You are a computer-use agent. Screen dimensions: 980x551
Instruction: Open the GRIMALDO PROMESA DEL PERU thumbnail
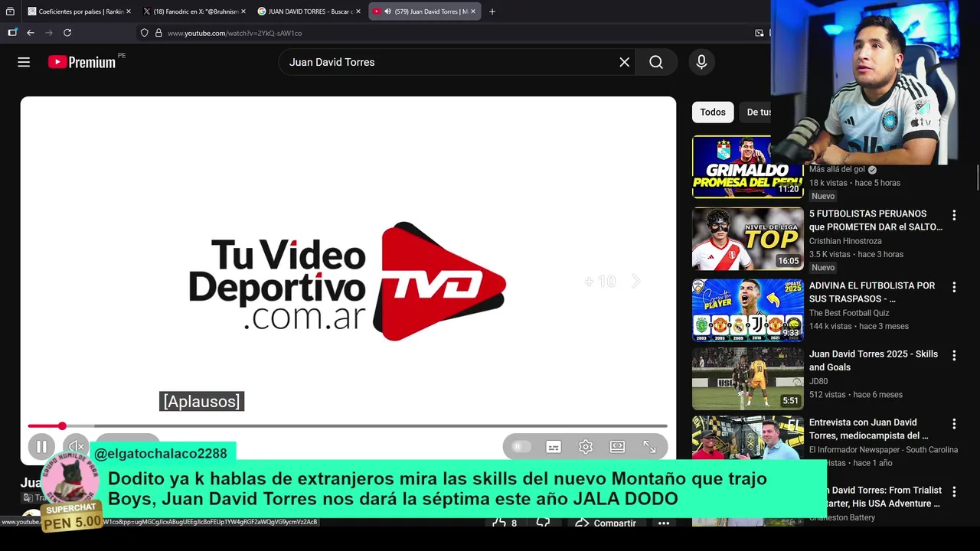point(748,167)
